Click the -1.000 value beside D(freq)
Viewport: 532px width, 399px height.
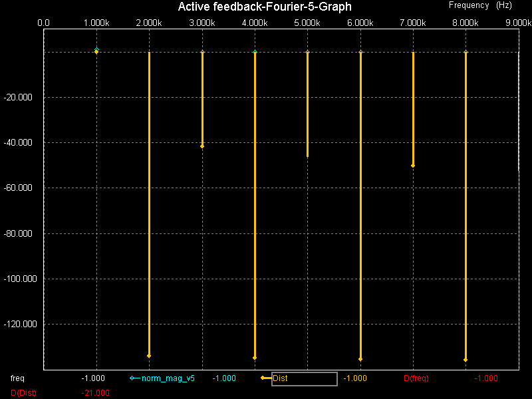(x=486, y=378)
